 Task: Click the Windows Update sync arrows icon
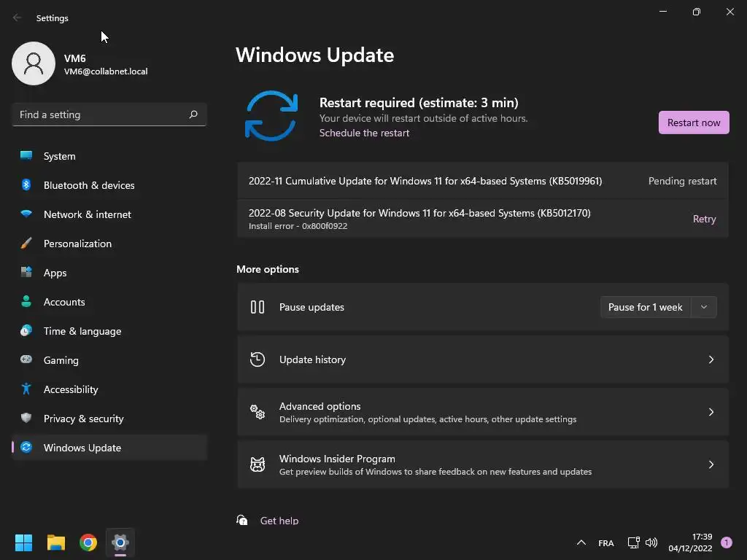[271, 116]
